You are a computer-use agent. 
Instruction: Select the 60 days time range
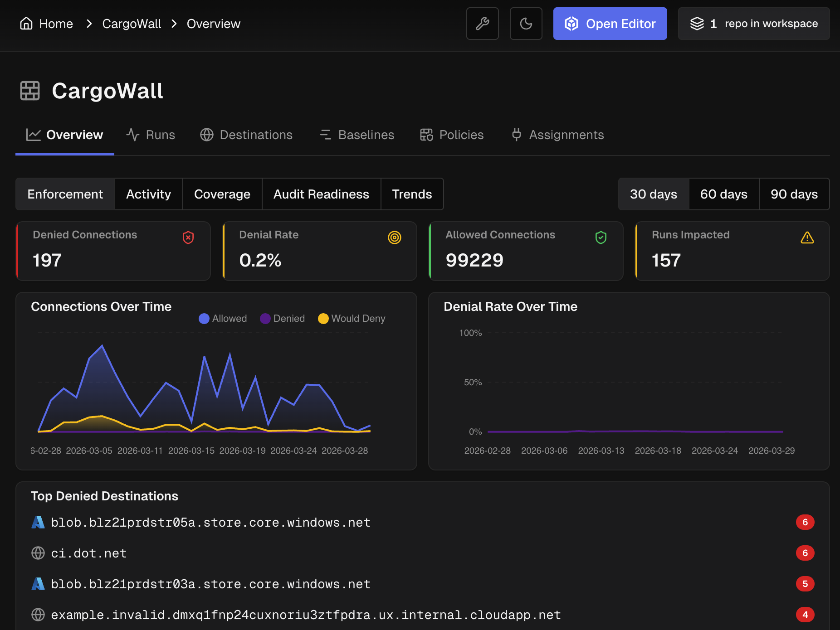(x=723, y=194)
